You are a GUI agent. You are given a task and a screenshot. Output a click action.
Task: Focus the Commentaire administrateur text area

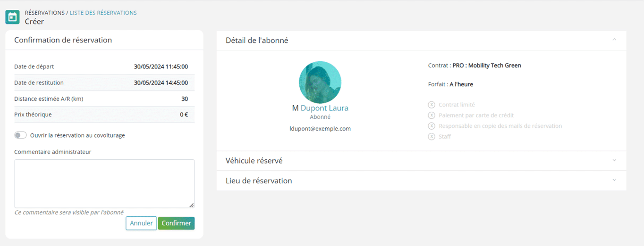104,184
